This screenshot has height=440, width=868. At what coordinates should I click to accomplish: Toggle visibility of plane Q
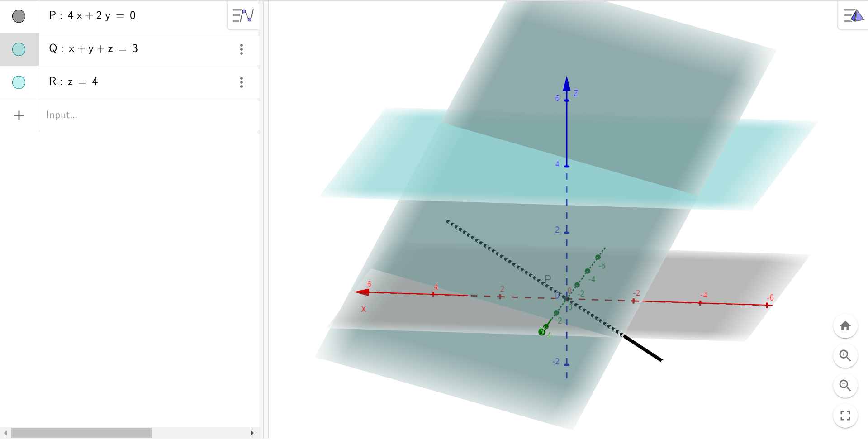(19, 49)
